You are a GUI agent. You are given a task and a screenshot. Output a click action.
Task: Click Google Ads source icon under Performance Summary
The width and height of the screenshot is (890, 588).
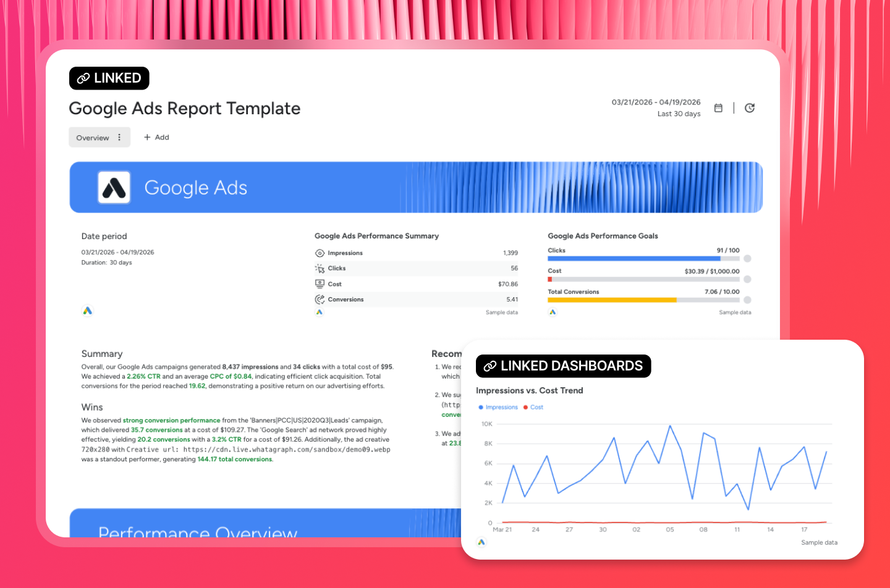[320, 312]
